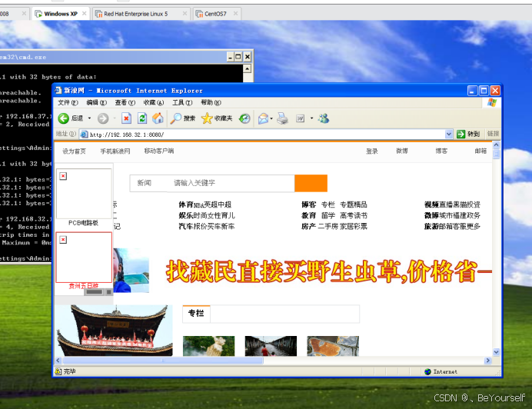This screenshot has width=532, height=409.
Task: Click the 找藏民直接买野生虫草 banner ad
Action: tap(328, 271)
